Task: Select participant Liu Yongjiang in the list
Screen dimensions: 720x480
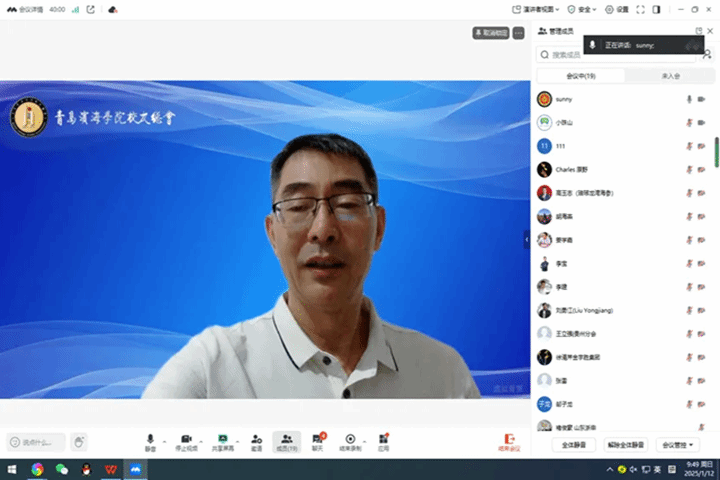Action: click(x=622, y=311)
